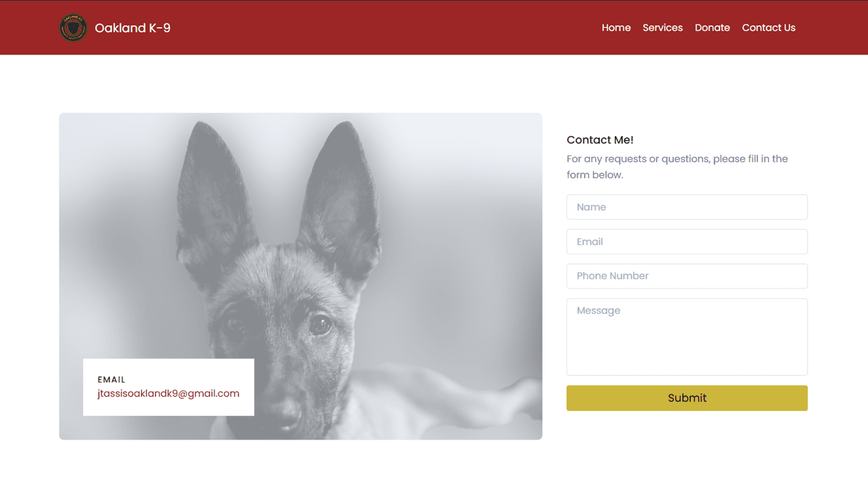Click the 'For any requests or questions' paragraph
The image size is (868, 497).
click(x=678, y=167)
